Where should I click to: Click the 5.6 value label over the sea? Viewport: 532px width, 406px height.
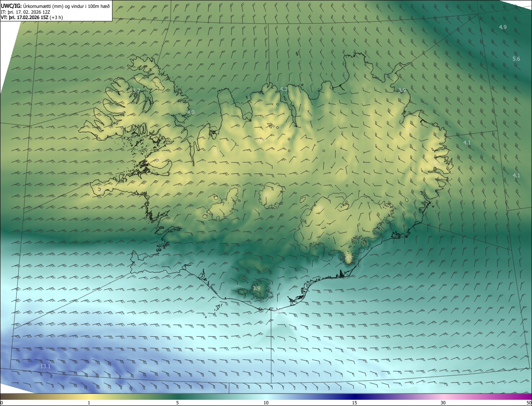click(x=516, y=59)
